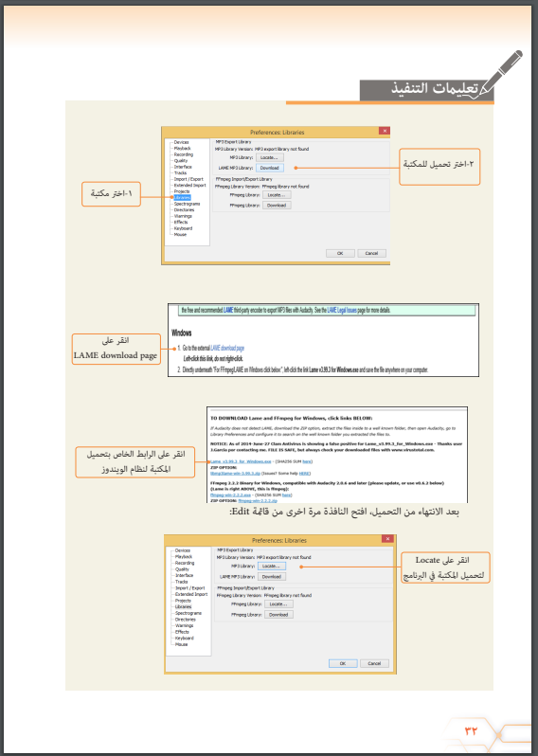Select Tracks in the first Preferences dialog tree
Image resolution: width=538 pixels, height=756 pixels.
(x=180, y=173)
